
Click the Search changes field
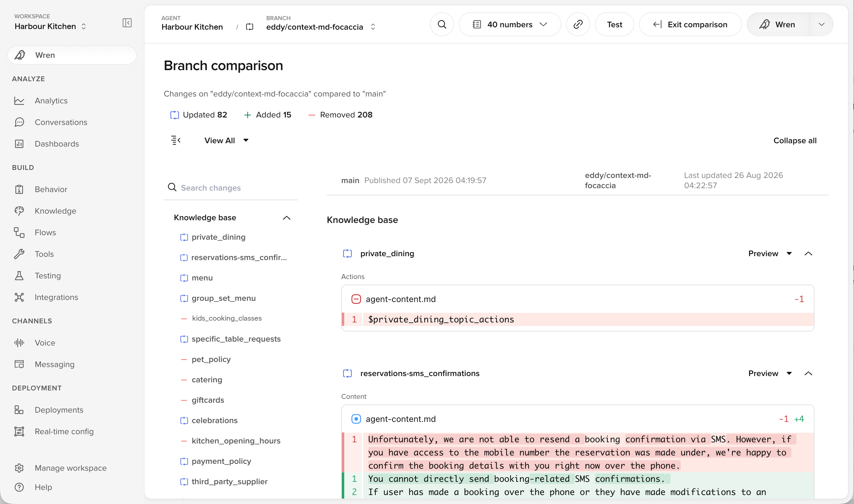tap(231, 188)
